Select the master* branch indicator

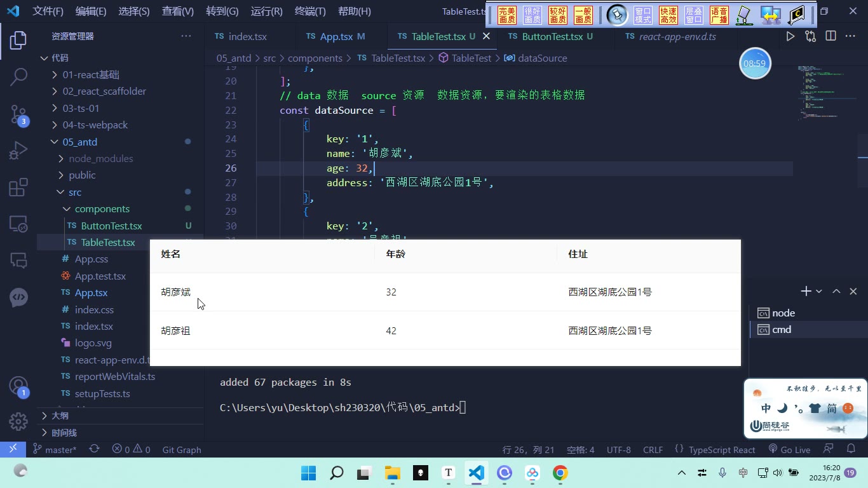[55, 449]
